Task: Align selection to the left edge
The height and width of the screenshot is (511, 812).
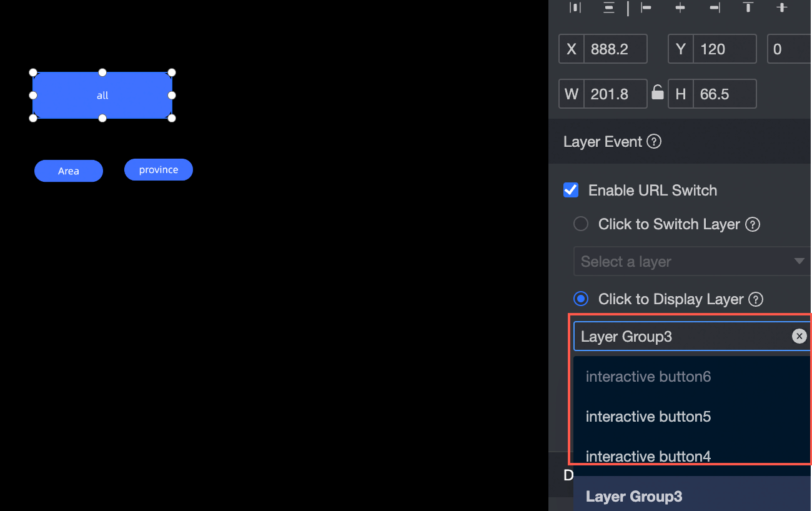Action: (x=646, y=7)
